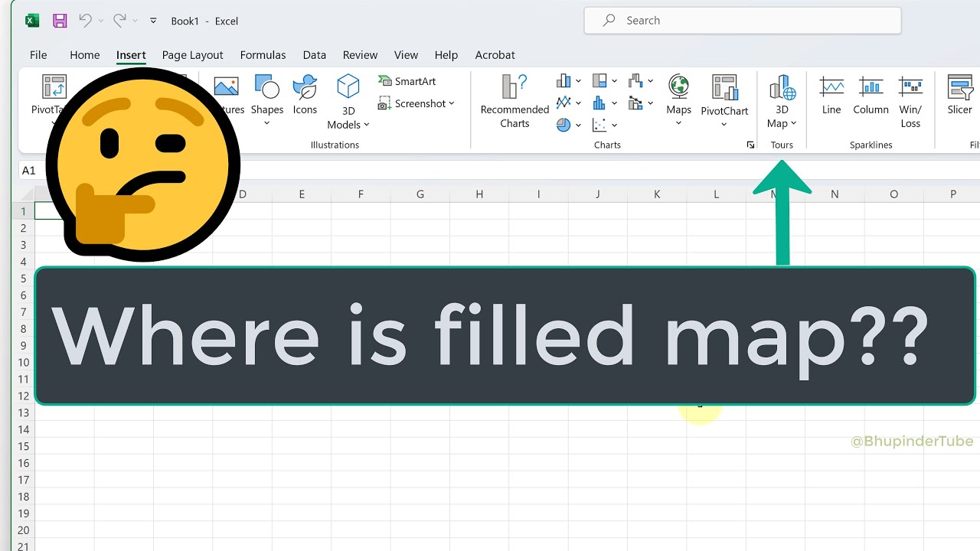Insert Column or Bar chart icon

click(564, 80)
